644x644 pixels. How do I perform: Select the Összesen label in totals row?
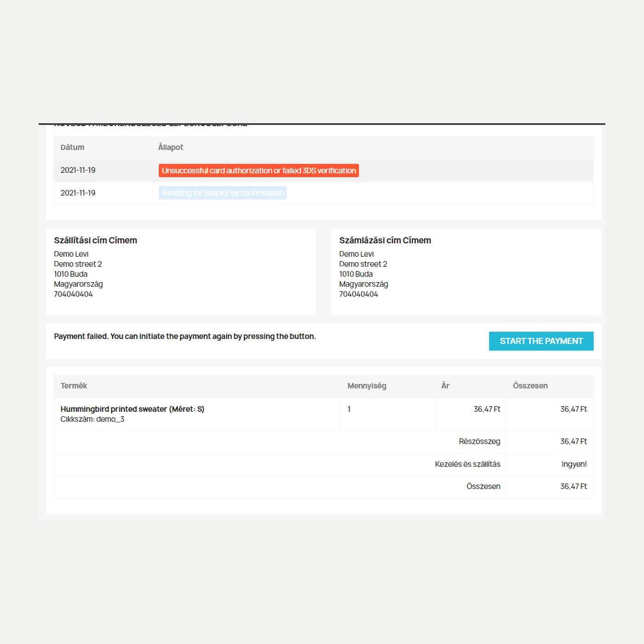click(483, 486)
